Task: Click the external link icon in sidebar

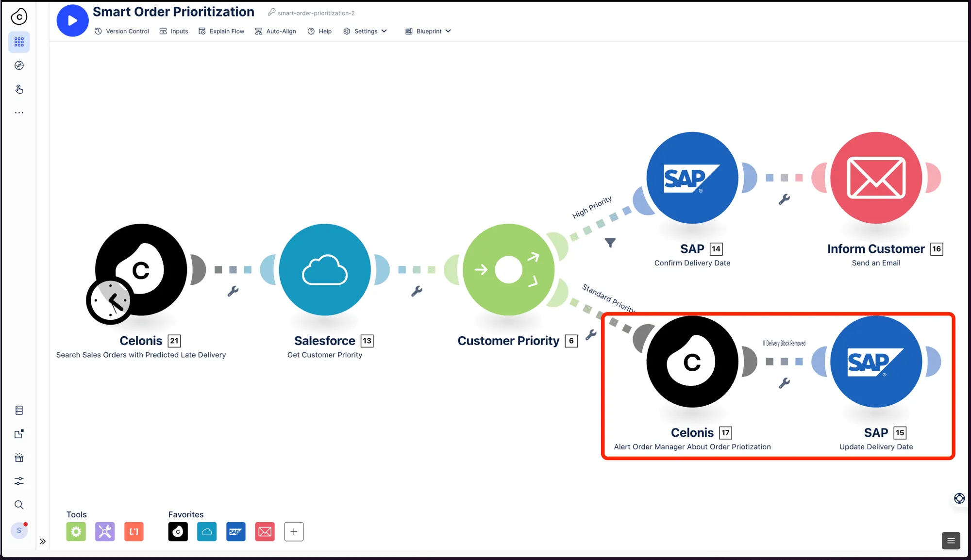Action: coord(19,434)
